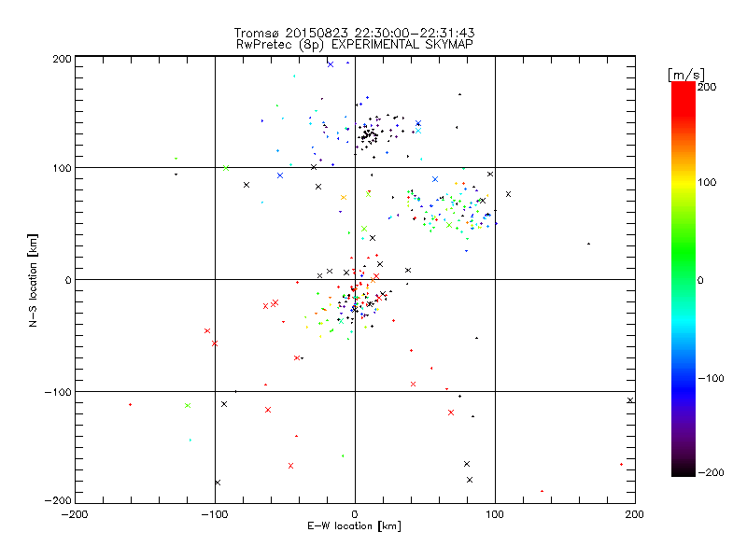Click the y-axis tick label '200'
The height and width of the screenshot is (560, 747).
[x=63, y=59]
